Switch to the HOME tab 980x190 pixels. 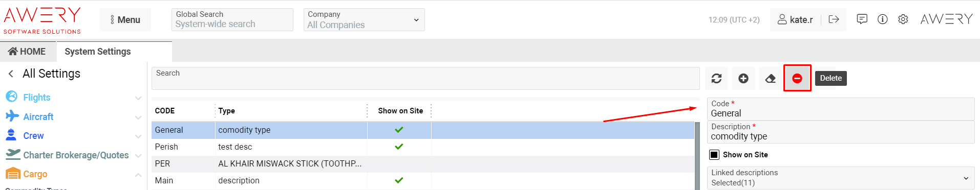[x=27, y=52]
